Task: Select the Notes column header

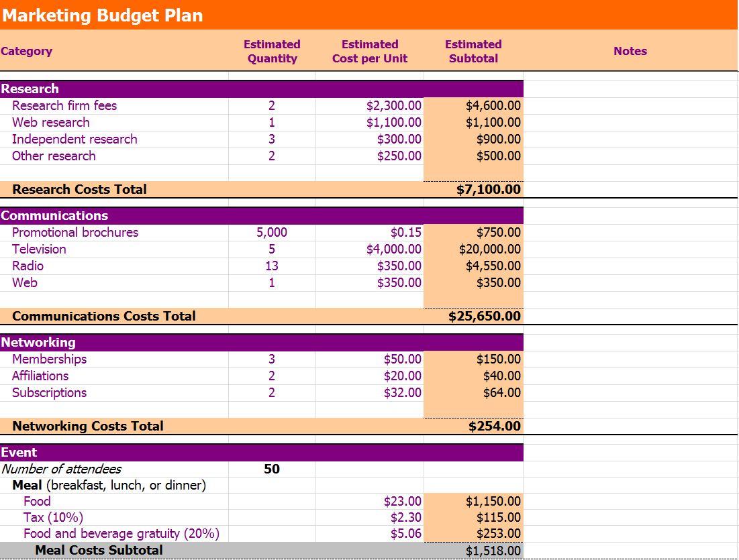Action: click(x=630, y=51)
